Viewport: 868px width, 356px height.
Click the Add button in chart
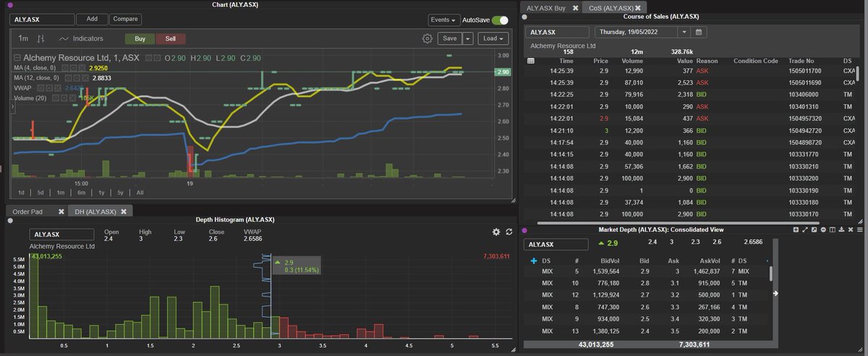click(92, 20)
